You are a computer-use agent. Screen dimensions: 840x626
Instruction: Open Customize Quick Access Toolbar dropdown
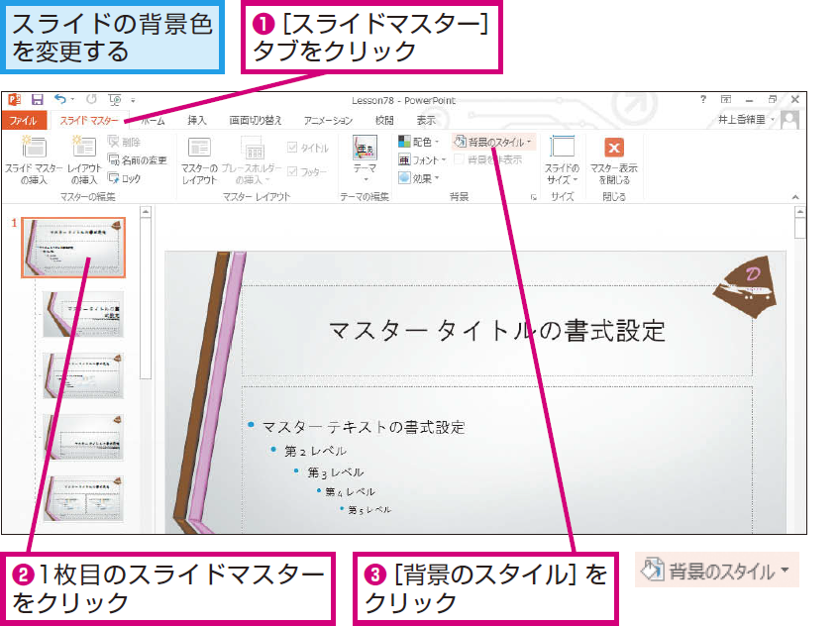tap(133, 100)
